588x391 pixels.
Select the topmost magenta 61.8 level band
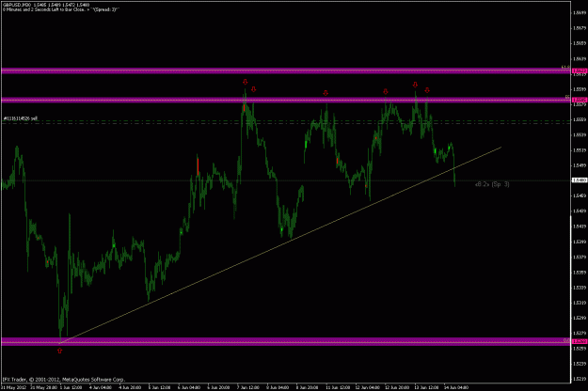click(285, 70)
